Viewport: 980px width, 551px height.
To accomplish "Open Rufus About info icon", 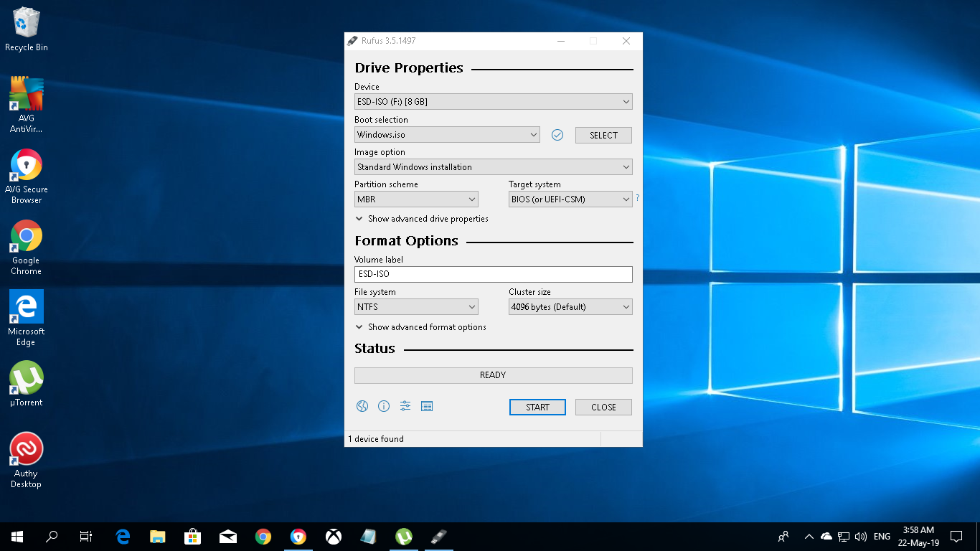I will point(384,406).
